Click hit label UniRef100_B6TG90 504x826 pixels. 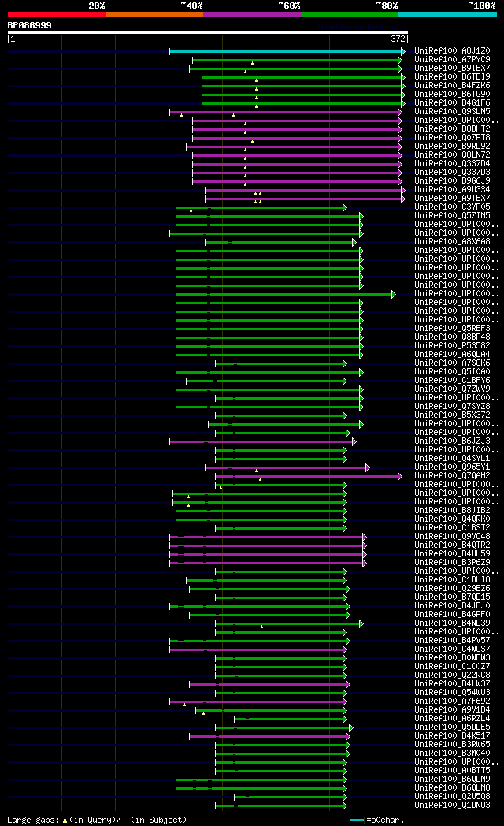[x=452, y=95]
